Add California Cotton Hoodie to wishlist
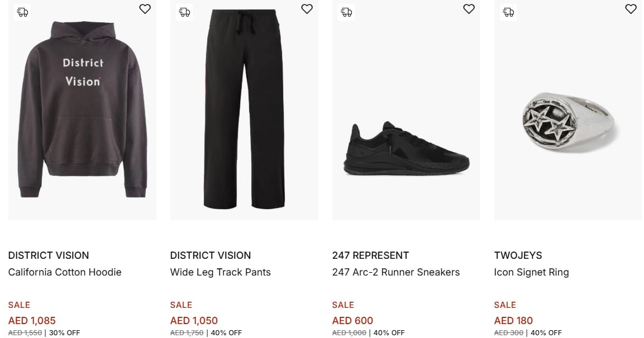 coord(145,9)
